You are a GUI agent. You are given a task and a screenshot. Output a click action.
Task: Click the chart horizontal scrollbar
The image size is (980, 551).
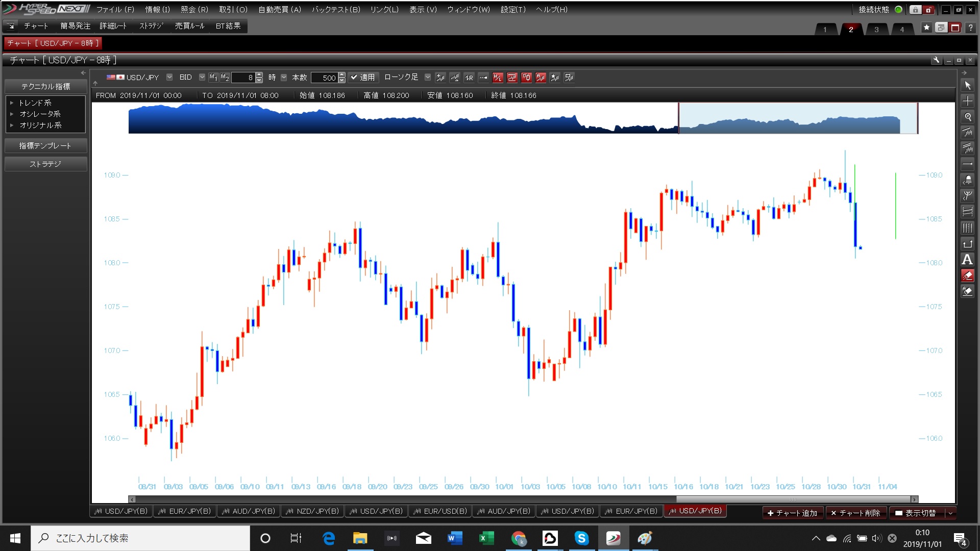(793, 499)
